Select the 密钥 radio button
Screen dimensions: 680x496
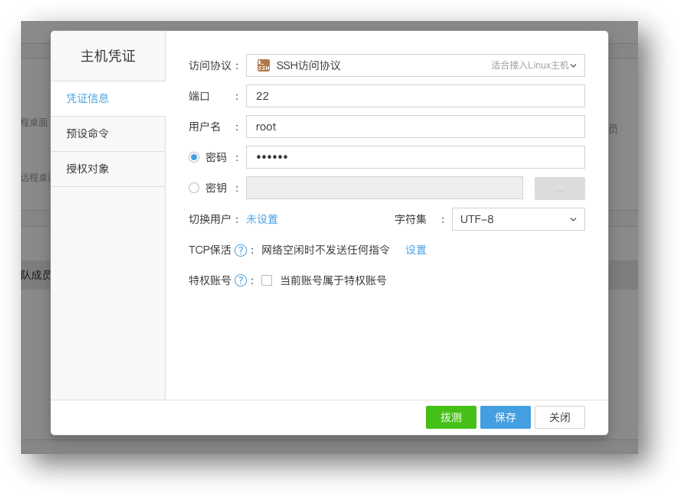pos(194,188)
